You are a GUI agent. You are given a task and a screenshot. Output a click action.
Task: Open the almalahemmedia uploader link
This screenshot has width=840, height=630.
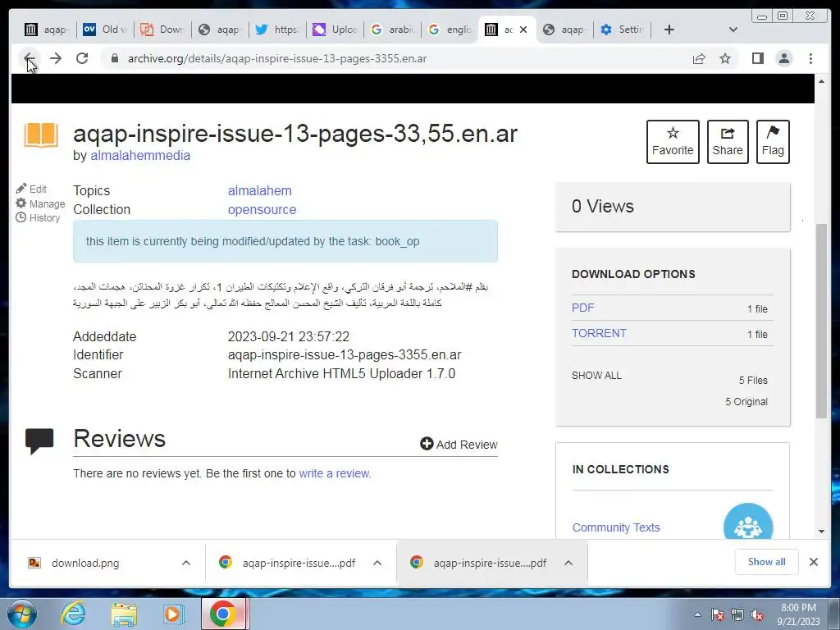139,155
